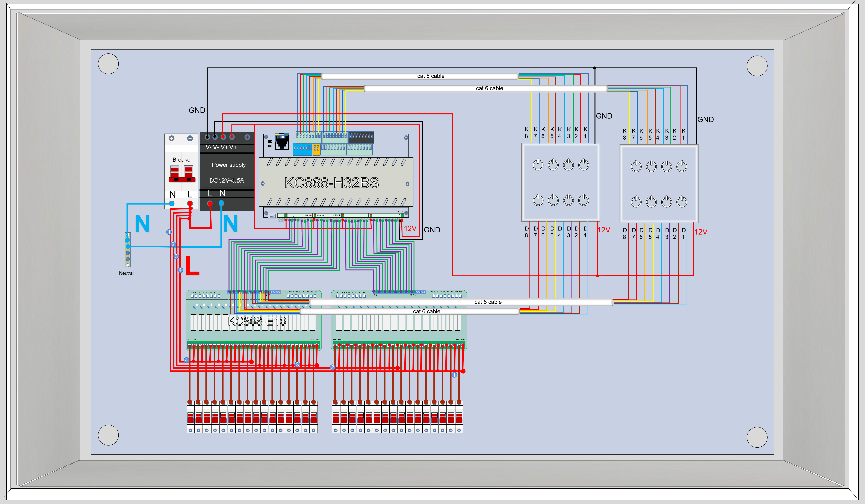Click the Neutral terminal bar strip
The height and width of the screenshot is (504, 865).
[x=128, y=250]
